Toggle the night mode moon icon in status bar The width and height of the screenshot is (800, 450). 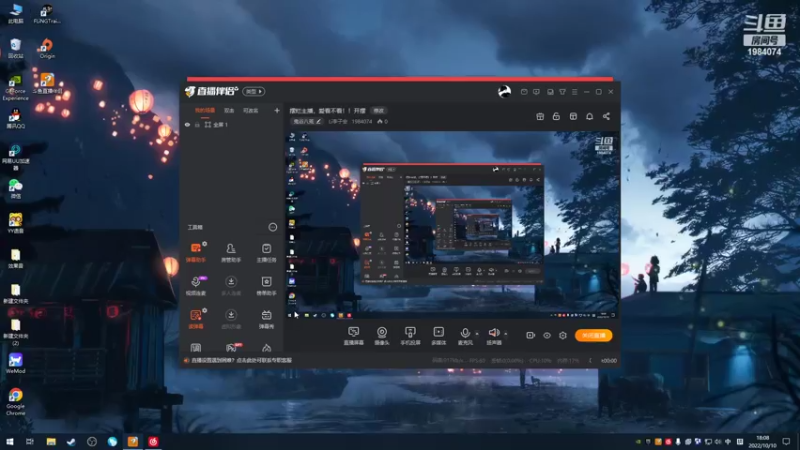point(590,361)
